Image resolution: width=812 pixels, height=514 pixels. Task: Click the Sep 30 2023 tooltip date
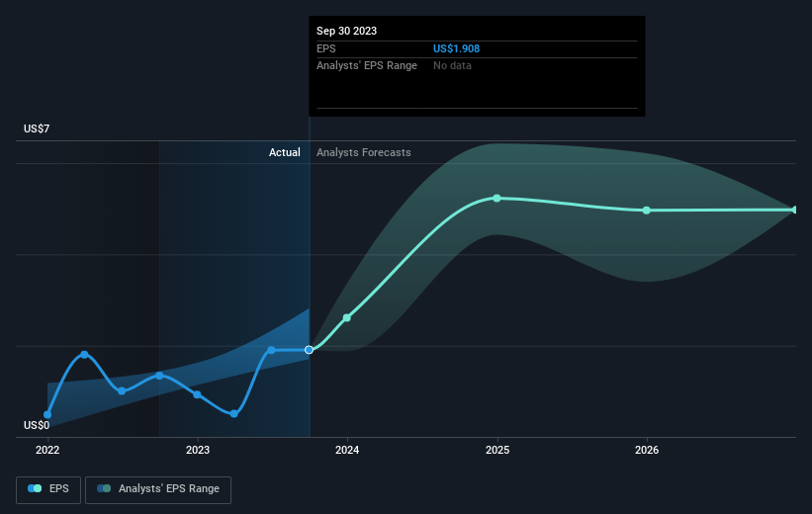point(346,31)
